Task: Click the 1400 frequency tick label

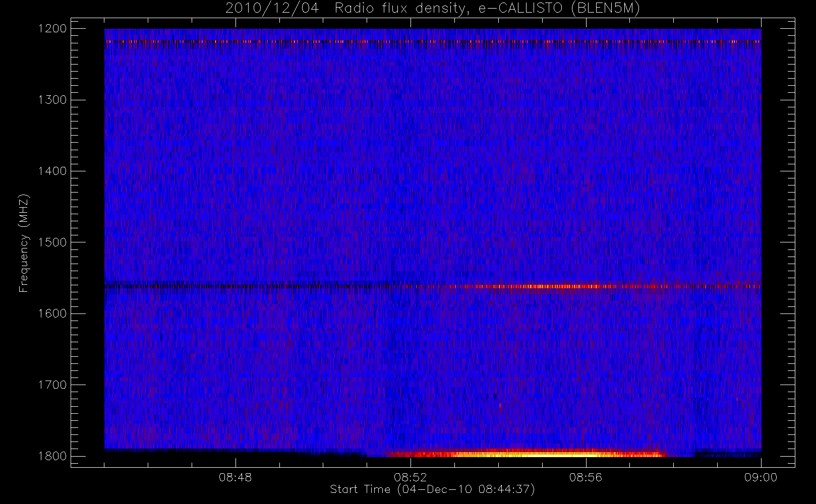Action: (x=52, y=171)
